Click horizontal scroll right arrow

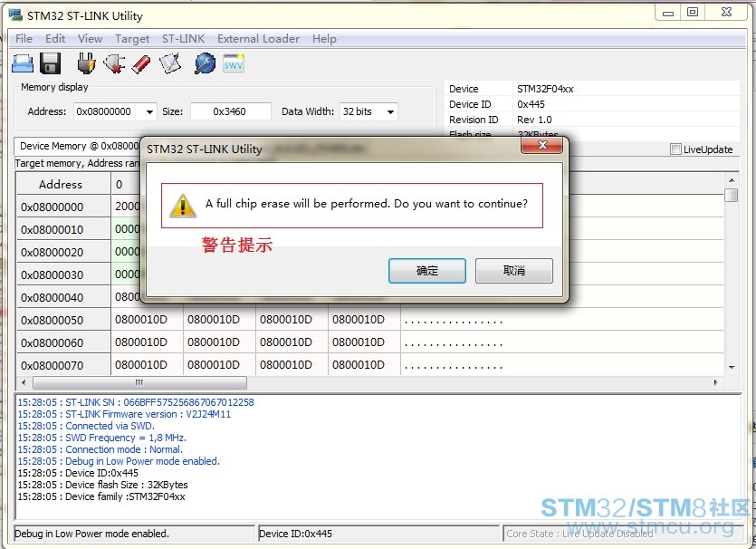pos(716,382)
